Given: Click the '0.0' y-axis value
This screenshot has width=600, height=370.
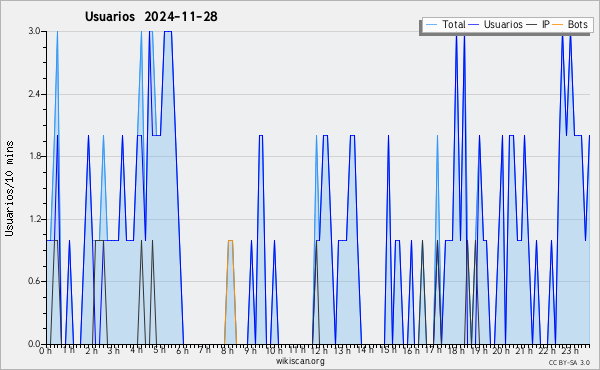Looking at the screenshot, I should pyautogui.click(x=34, y=344).
